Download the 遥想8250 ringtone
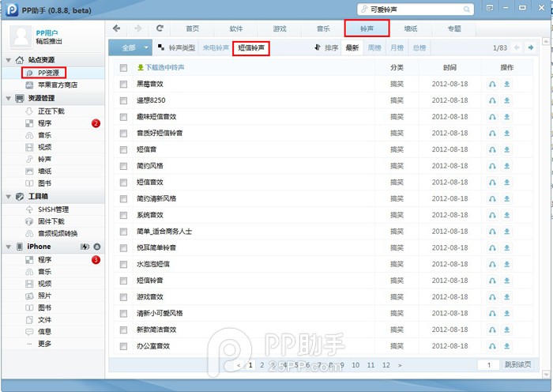 507,100
